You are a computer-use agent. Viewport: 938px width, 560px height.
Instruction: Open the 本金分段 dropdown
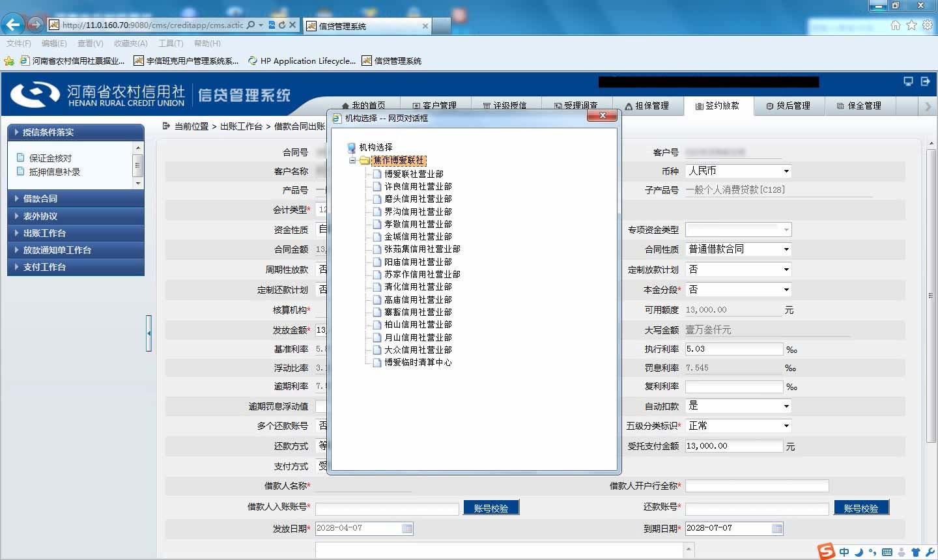point(739,290)
